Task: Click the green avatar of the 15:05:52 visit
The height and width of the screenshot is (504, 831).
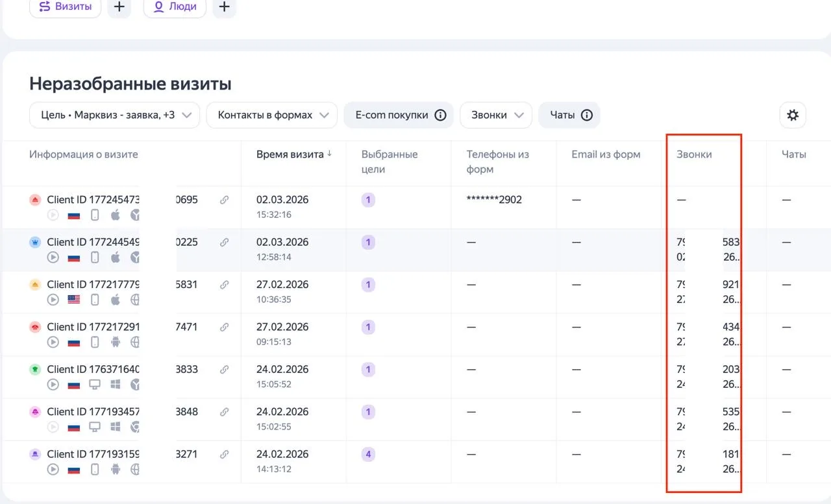Action: coord(35,370)
